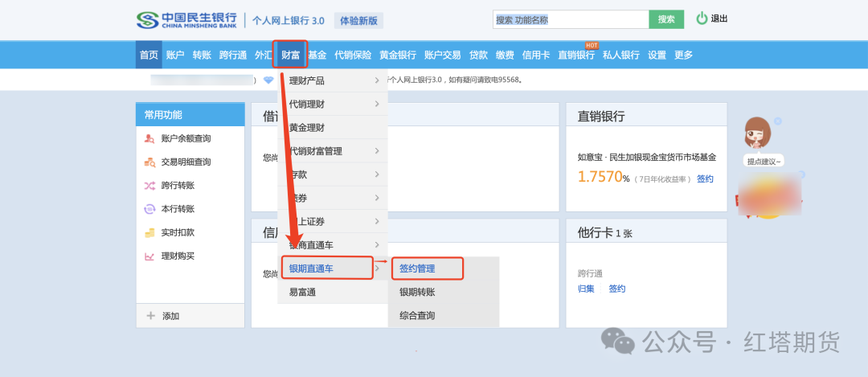Open the 代销保险 menu

353,55
